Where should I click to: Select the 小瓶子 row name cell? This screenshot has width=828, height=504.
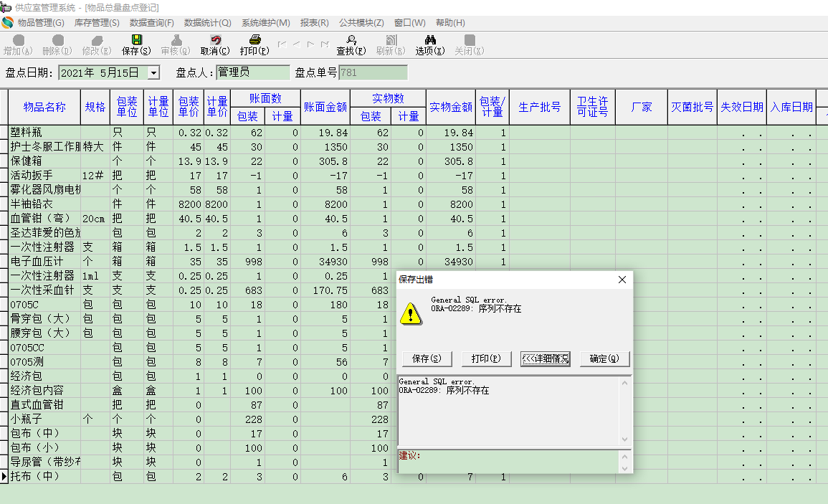(x=45, y=419)
